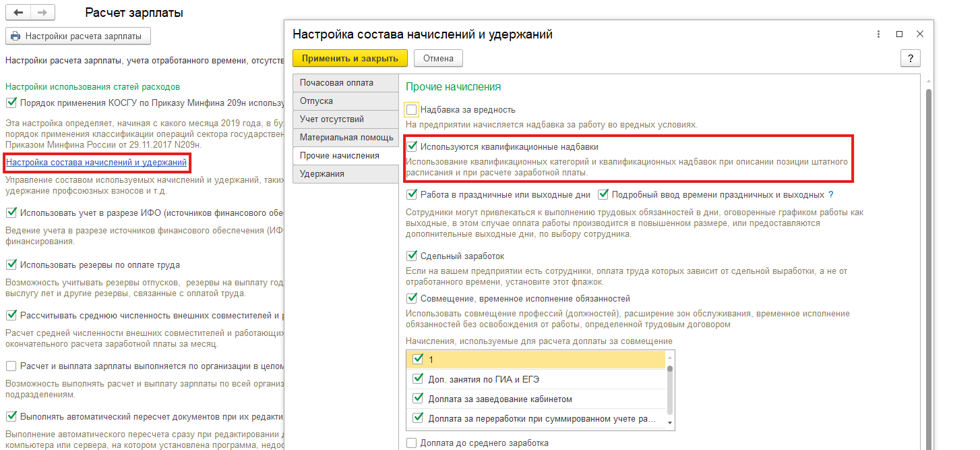Toggle Работа в праздничные или выходные дни
Viewport: 980px width, 450px height.
pos(412,194)
